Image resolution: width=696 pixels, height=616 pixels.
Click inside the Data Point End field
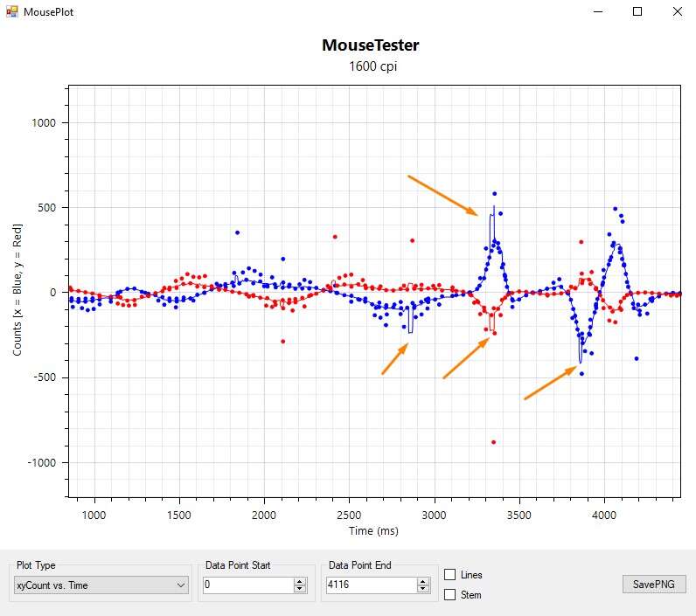tap(371, 585)
